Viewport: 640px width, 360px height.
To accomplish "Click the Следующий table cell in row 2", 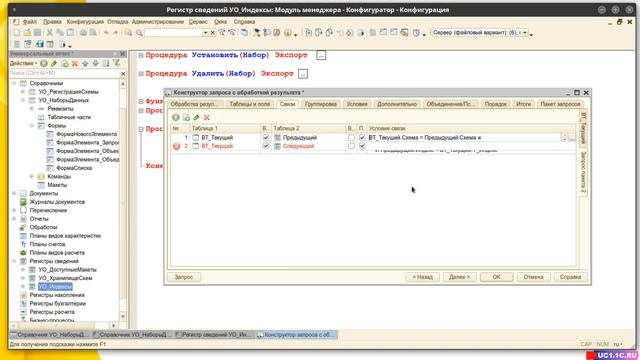I will click(309, 146).
